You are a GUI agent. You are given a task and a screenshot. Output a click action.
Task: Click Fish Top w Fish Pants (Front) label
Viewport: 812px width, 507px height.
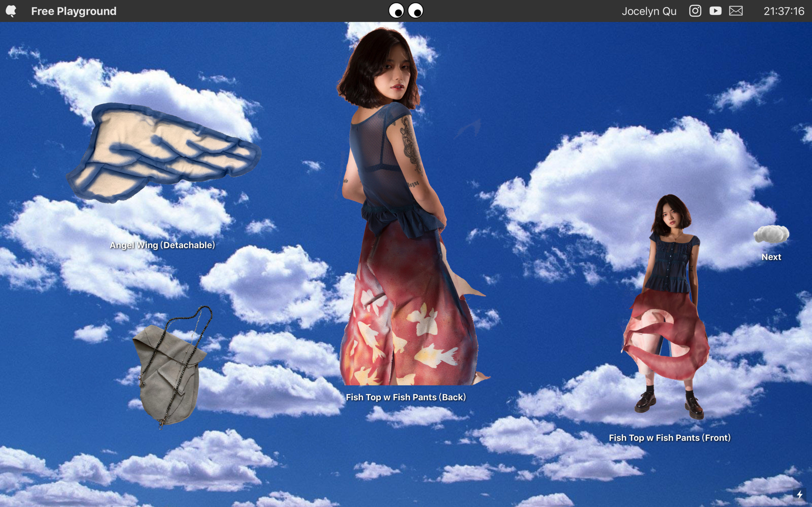click(669, 438)
